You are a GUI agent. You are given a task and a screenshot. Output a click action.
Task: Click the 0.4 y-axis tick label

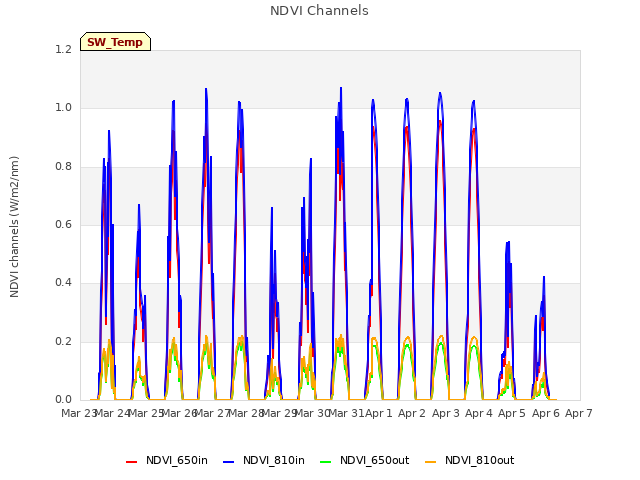point(63,283)
